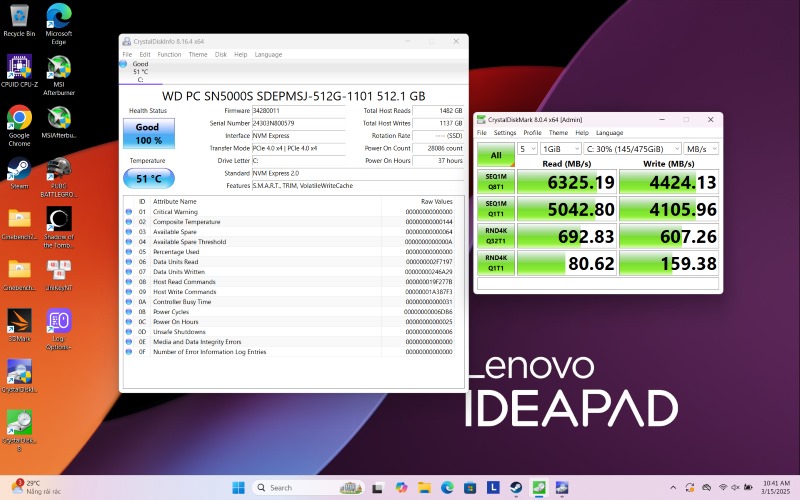Viewport: 800px width, 500px height.
Task: Open Theme menu in CrystalDiskMark
Action: (558, 133)
